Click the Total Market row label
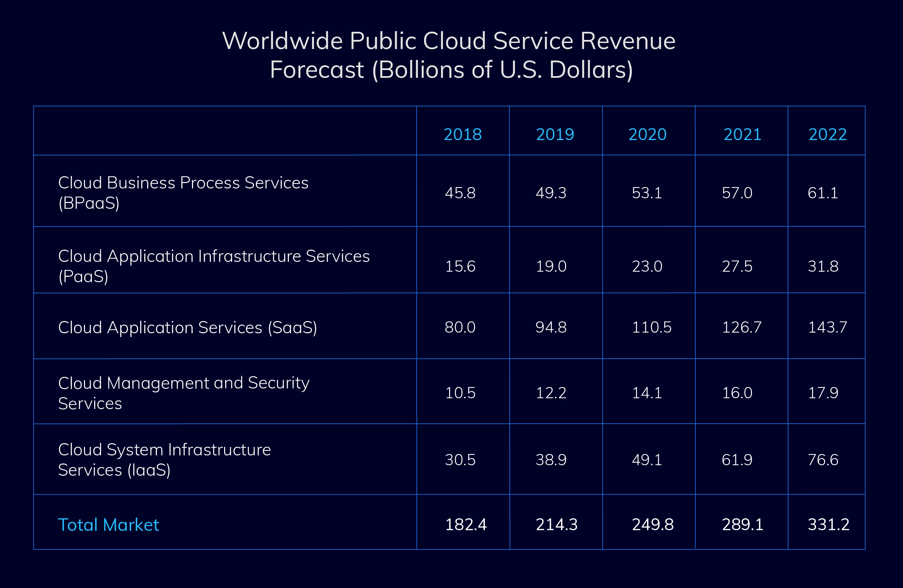The width and height of the screenshot is (903, 588). tap(108, 525)
